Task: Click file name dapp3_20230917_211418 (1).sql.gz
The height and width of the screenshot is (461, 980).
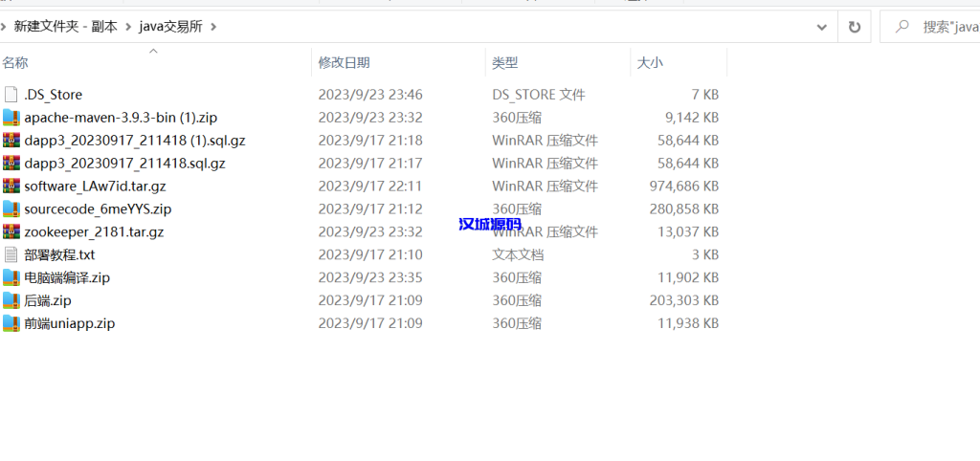Action: tap(134, 141)
